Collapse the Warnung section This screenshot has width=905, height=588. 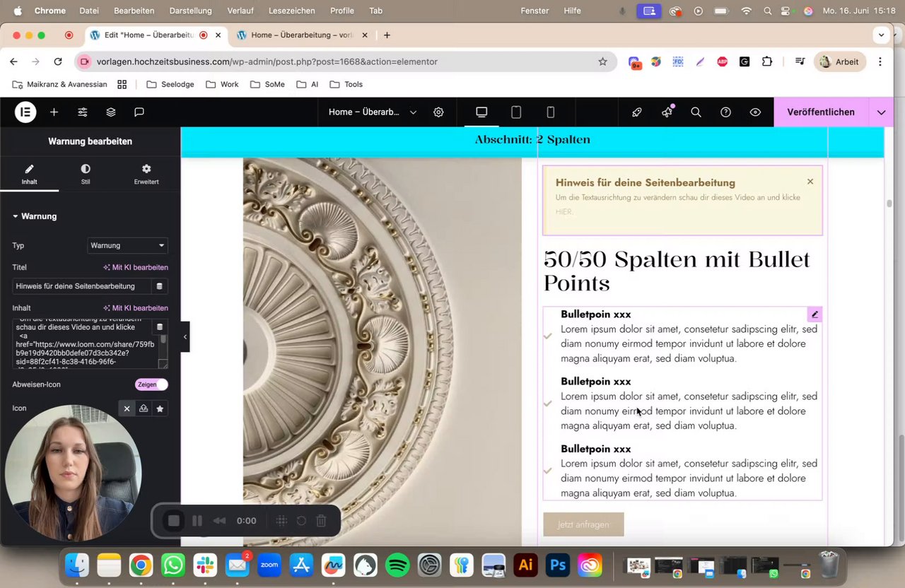click(x=34, y=216)
